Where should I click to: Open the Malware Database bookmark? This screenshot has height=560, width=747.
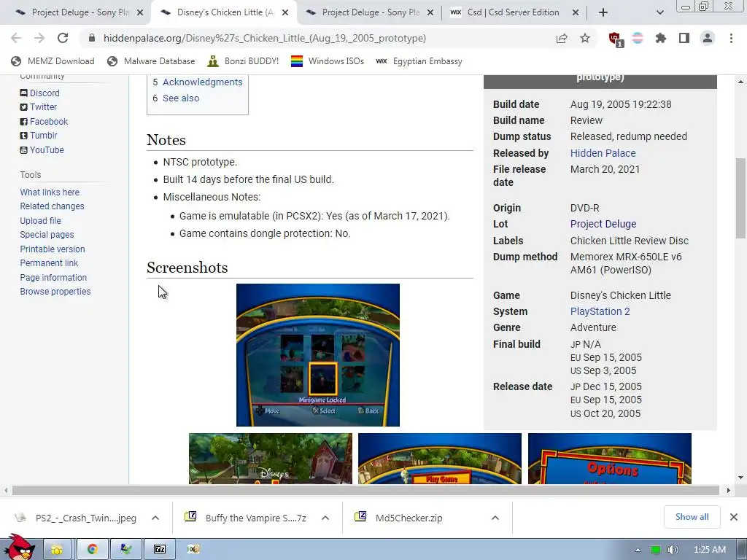(x=152, y=61)
